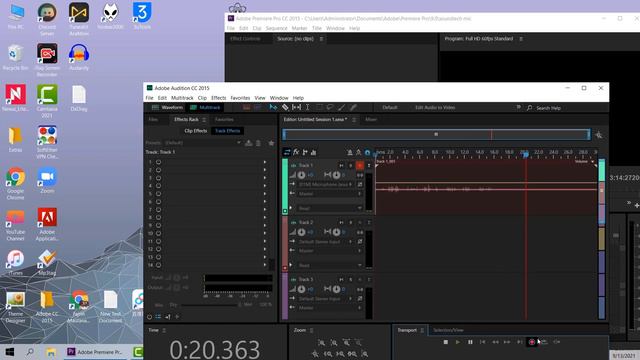
Task: Click Track 2 pan knob
Action: point(336,232)
